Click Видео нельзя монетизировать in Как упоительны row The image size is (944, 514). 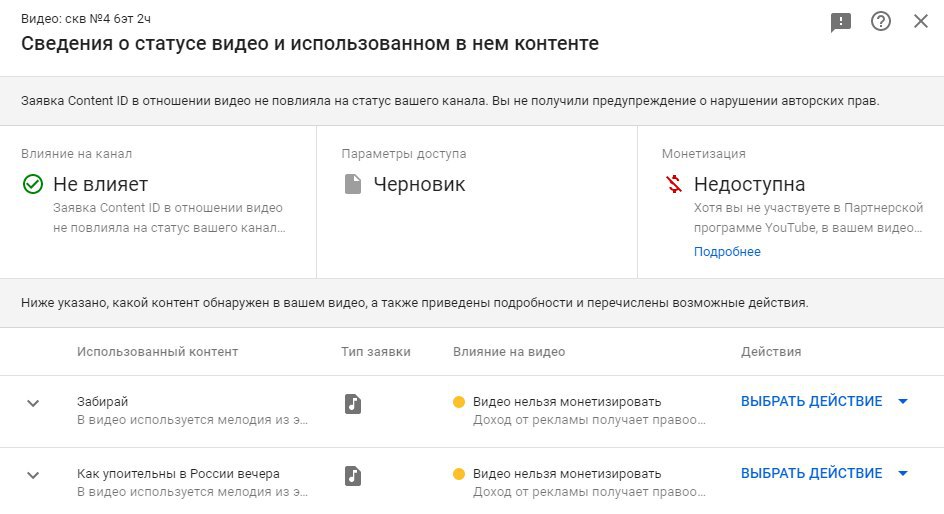coord(567,474)
